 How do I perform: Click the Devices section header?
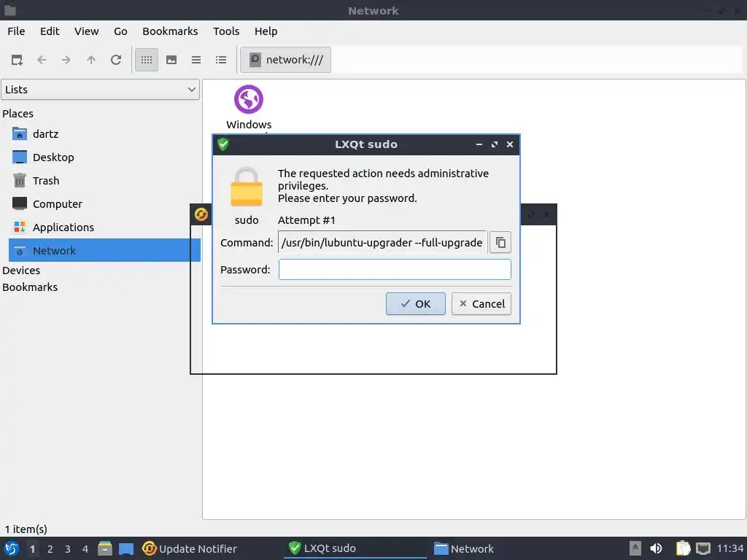click(21, 271)
